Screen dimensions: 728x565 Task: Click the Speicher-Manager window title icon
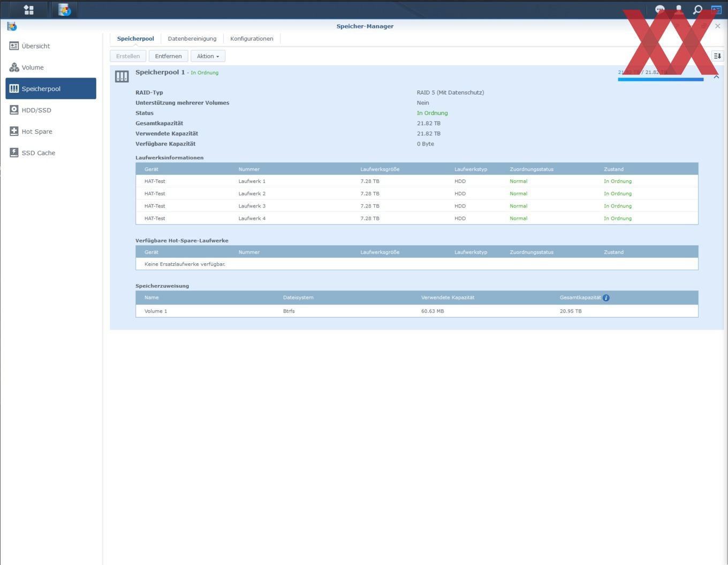12,26
